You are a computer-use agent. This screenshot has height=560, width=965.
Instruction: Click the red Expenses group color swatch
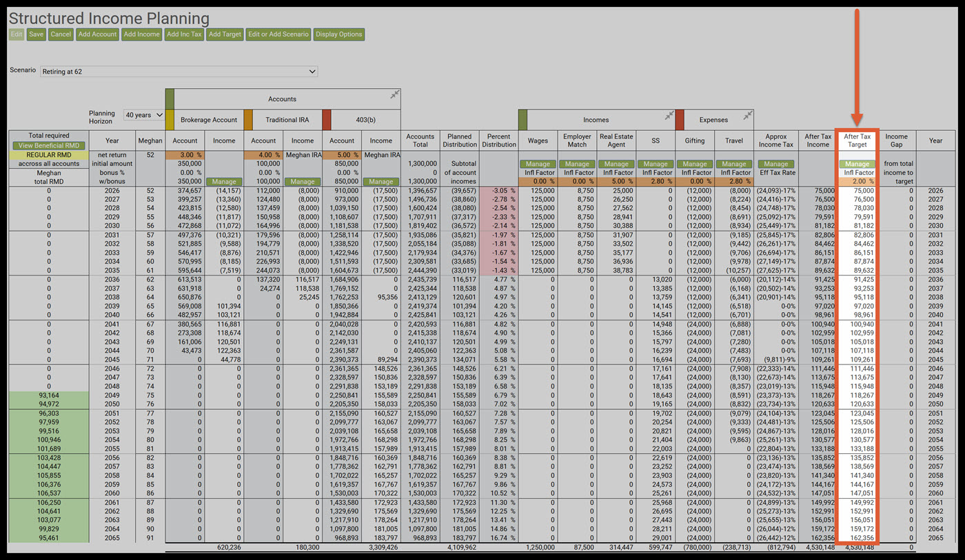point(679,119)
